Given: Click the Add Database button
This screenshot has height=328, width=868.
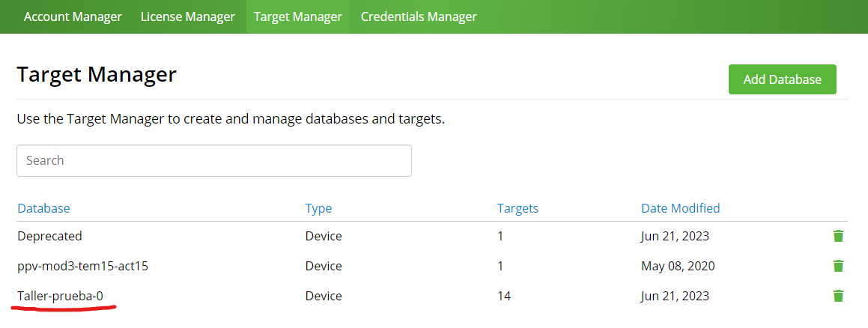Looking at the screenshot, I should [782, 79].
